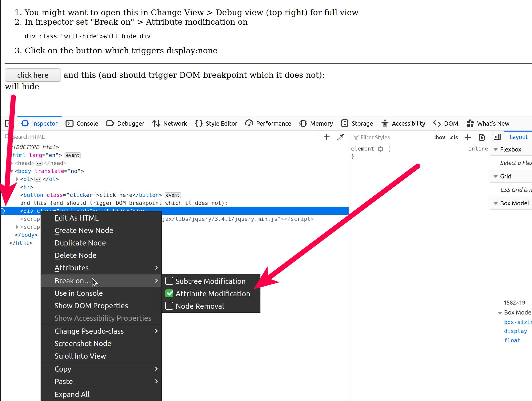Collapse the Box Model section
Image resolution: width=532 pixels, height=401 pixels.
(x=496, y=203)
